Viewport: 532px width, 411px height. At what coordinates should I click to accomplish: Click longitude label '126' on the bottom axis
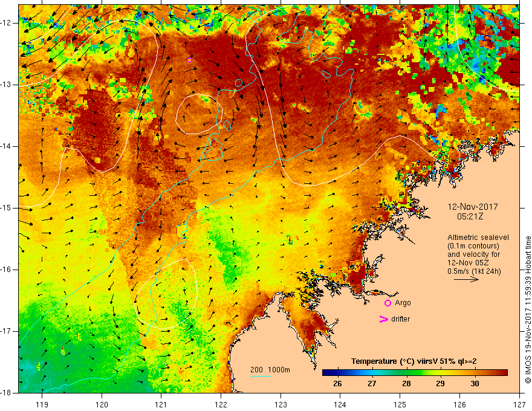coord(459,404)
